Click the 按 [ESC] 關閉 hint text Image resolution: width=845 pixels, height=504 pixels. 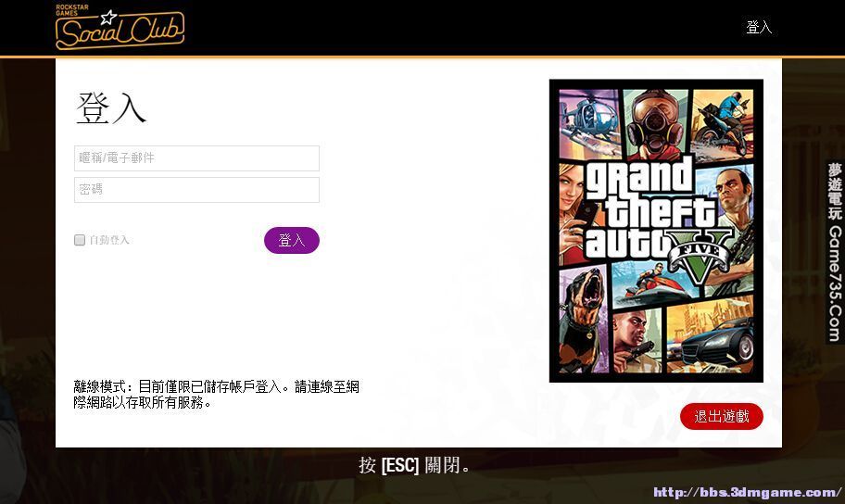click(x=414, y=465)
